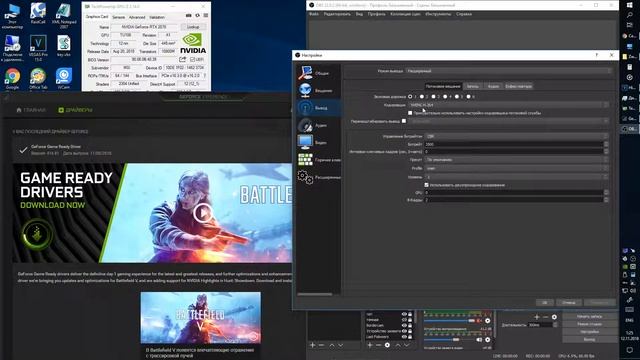This screenshot has height=360, width=640.
Task: Open the Advanced tab in GPU-Z
Action: click(x=137, y=17)
